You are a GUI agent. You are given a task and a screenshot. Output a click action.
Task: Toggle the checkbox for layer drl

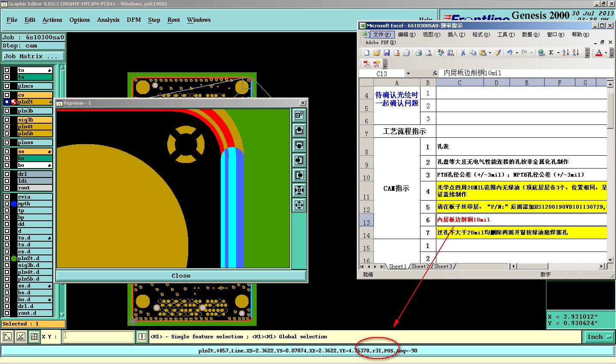pos(7,174)
